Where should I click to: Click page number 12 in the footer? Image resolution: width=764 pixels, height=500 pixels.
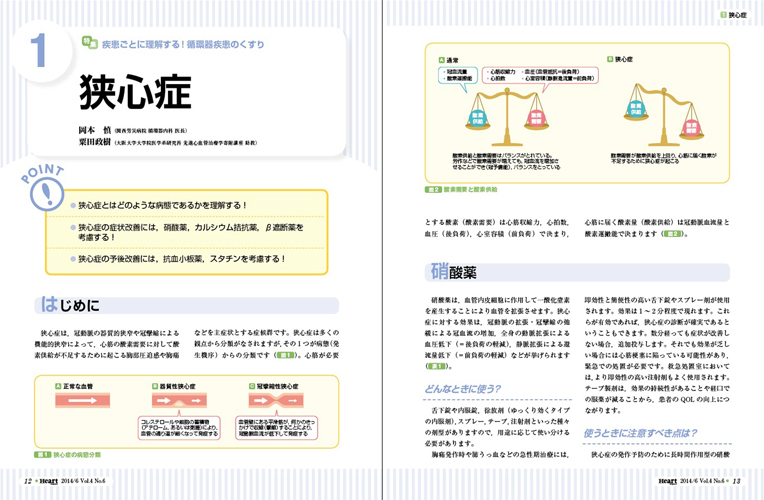(x=28, y=481)
